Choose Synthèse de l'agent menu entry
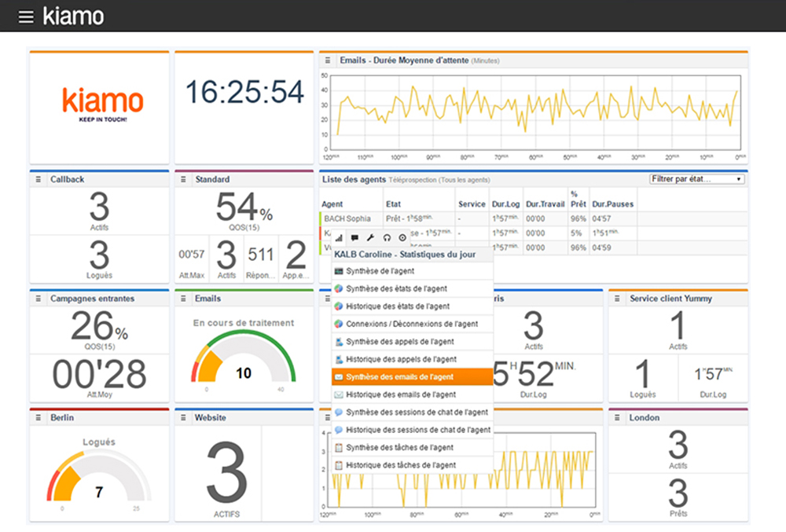The image size is (786, 532). click(413, 271)
